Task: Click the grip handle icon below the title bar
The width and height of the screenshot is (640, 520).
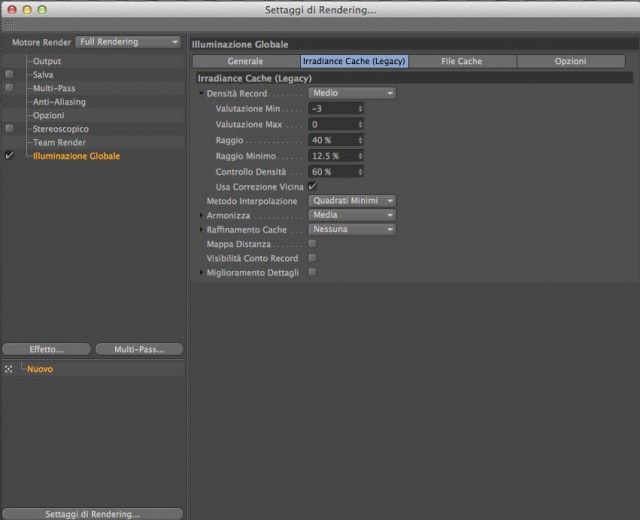Action: pos(9,25)
